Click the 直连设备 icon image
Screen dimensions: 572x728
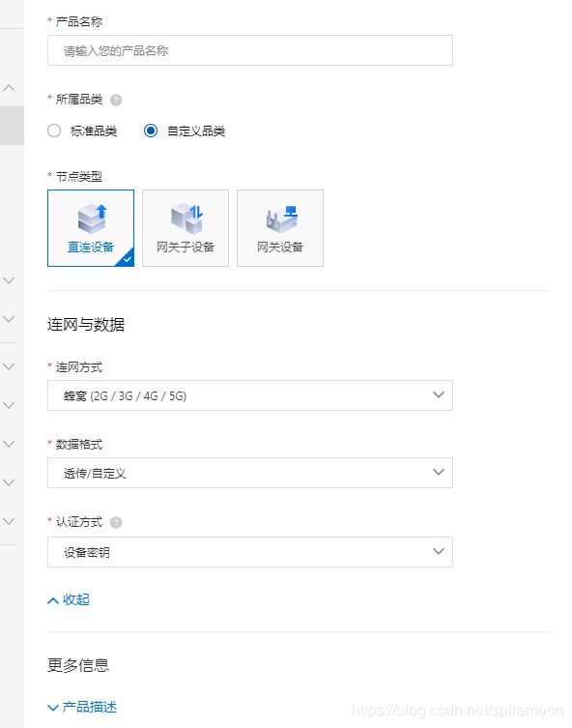point(93,218)
